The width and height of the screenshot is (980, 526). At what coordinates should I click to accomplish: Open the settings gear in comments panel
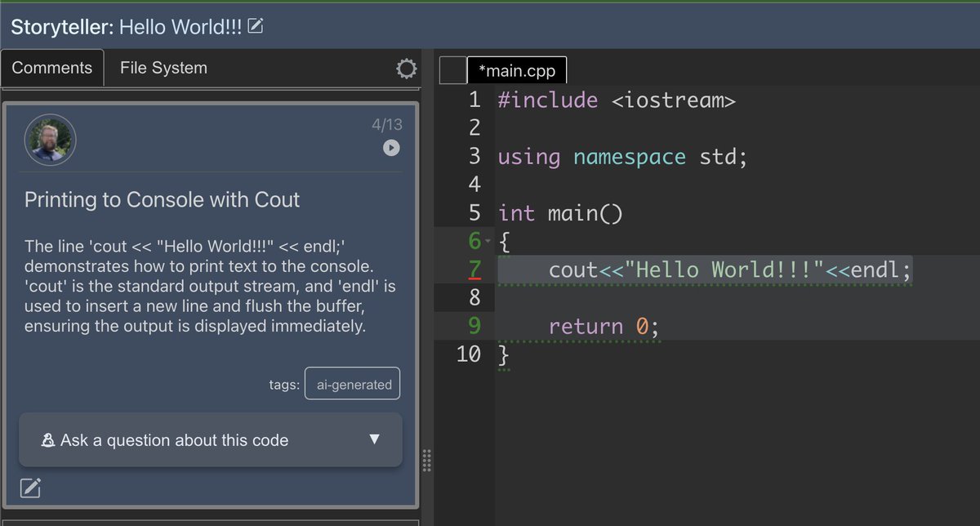407,69
